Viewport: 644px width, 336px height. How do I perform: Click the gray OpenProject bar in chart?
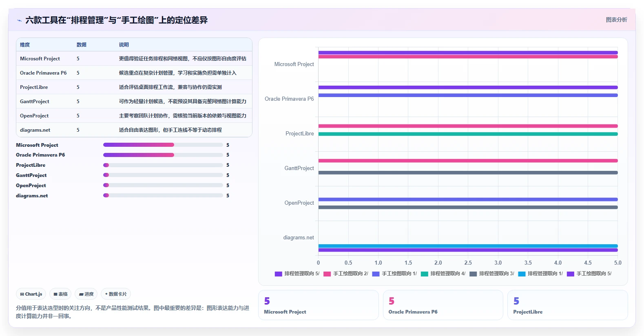point(468,208)
